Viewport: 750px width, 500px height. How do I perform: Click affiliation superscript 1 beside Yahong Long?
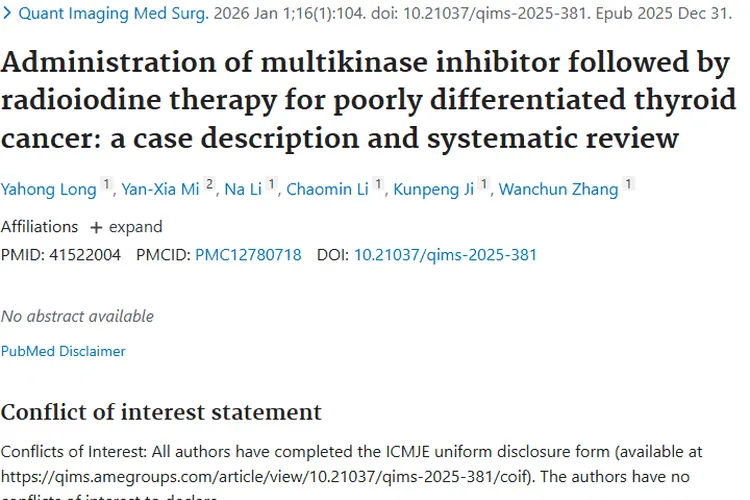pyautogui.click(x=107, y=185)
